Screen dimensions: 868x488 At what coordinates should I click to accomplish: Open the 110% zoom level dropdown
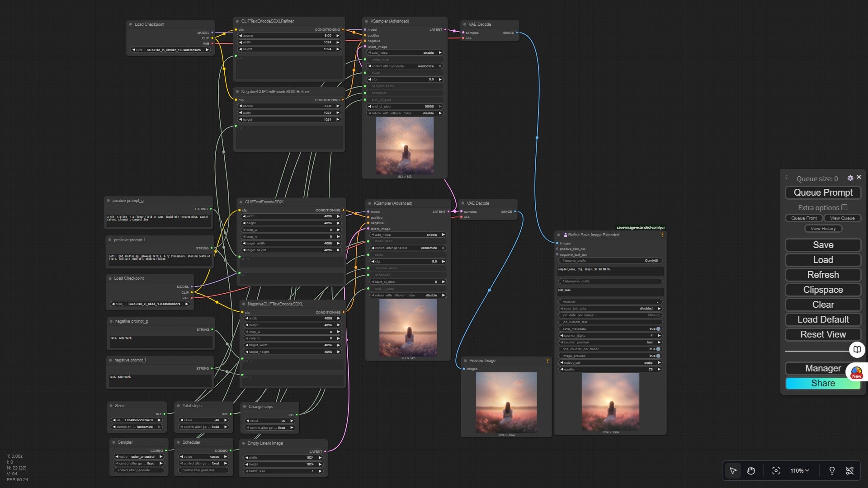click(x=799, y=471)
